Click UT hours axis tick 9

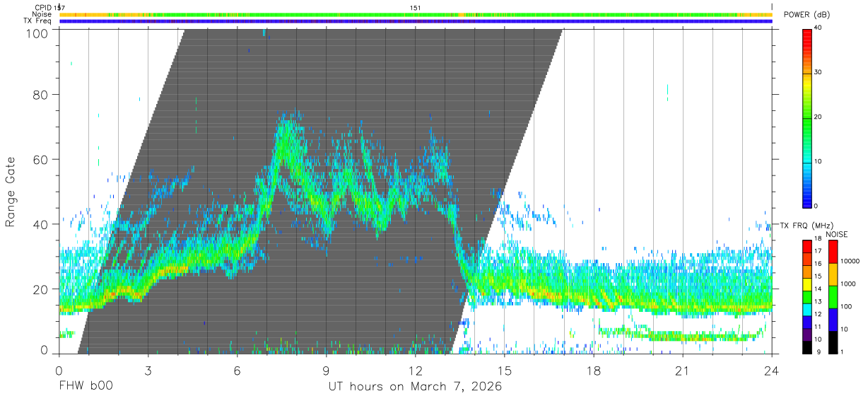pyautogui.click(x=327, y=370)
